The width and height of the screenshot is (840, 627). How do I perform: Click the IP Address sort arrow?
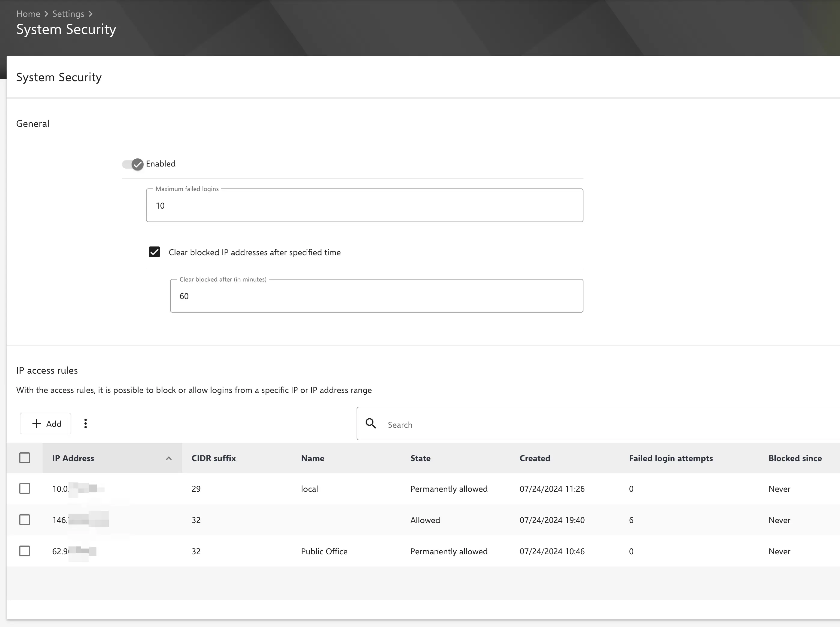pyautogui.click(x=169, y=458)
